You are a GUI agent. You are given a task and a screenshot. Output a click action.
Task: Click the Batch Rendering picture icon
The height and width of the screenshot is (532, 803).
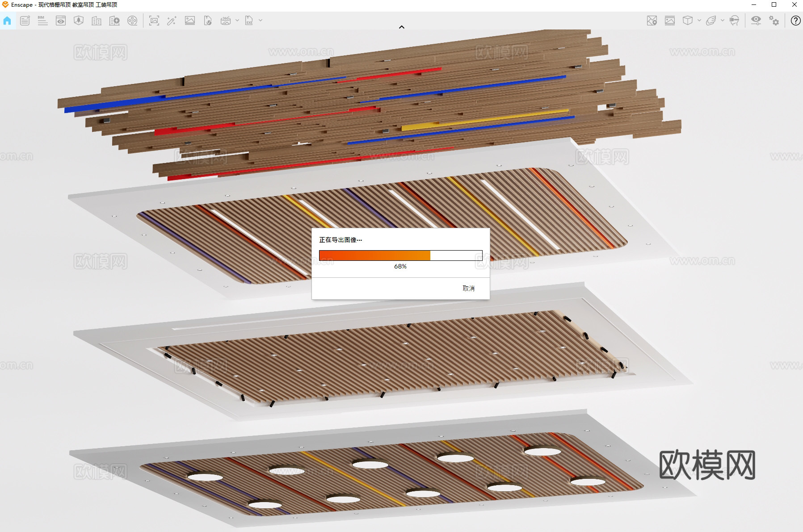pos(190,21)
